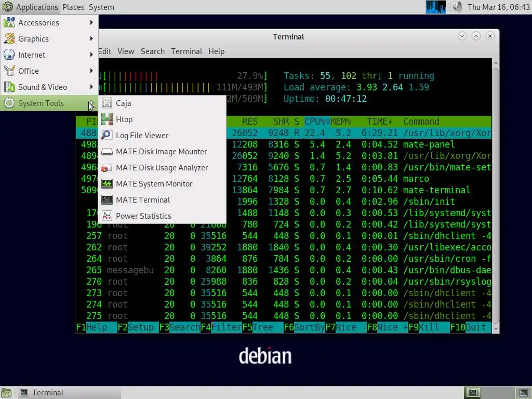
Task: Click the clock showing Thu Mar 16
Action: [x=498, y=7]
